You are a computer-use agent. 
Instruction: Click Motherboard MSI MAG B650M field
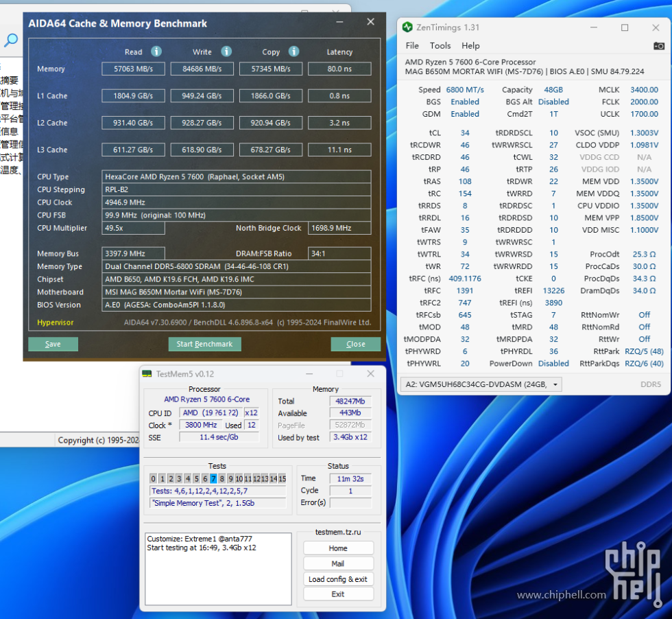click(x=236, y=292)
